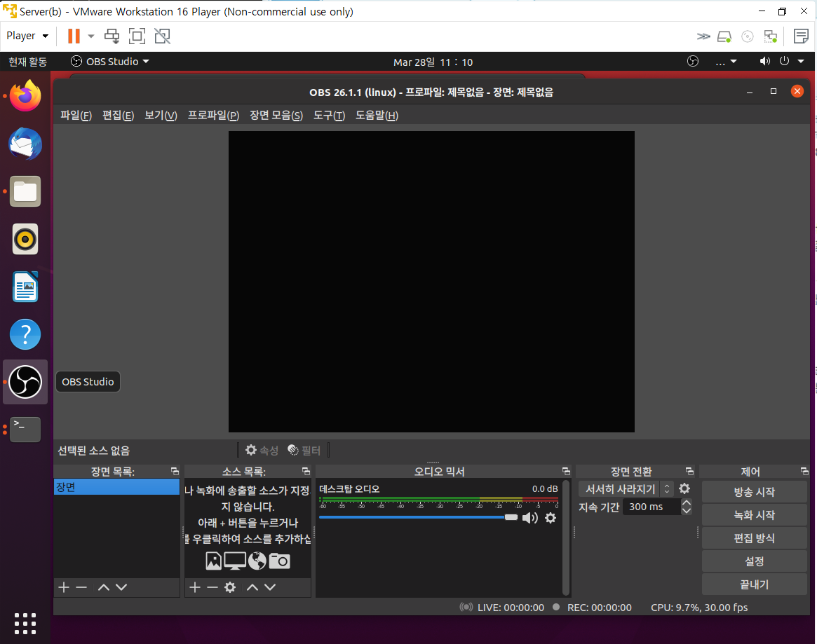This screenshot has height=644, width=817.
Task: Open the 도구(T) menu
Action: [330, 115]
